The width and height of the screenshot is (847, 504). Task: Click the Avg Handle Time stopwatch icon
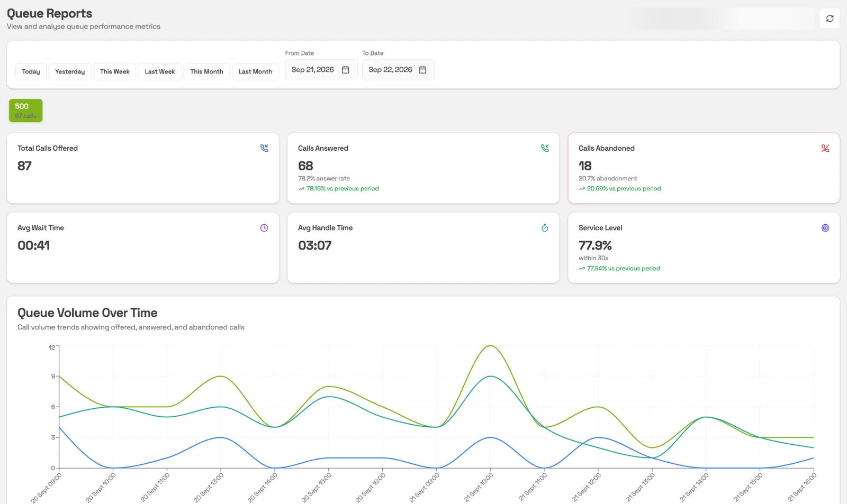tap(545, 228)
